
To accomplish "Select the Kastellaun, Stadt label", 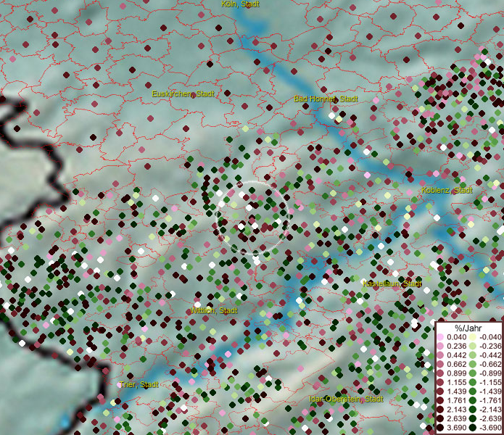I will [392, 283].
